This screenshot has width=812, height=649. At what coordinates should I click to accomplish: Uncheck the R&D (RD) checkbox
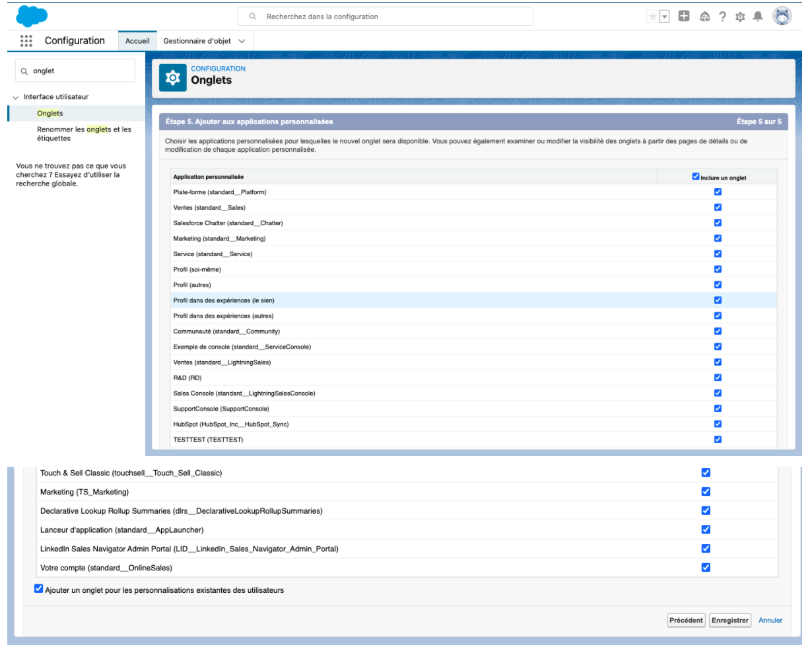718,378
